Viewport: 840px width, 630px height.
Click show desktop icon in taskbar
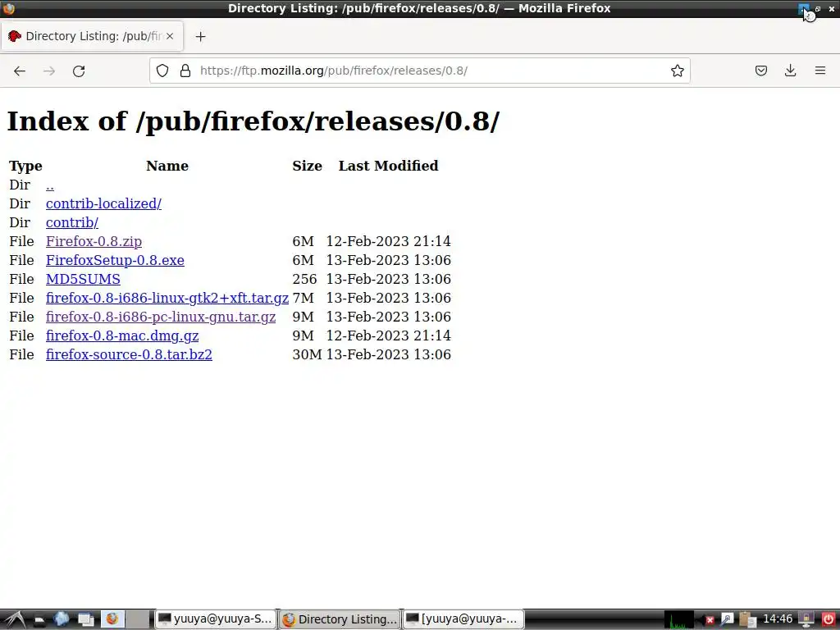(x=85, y=620)
